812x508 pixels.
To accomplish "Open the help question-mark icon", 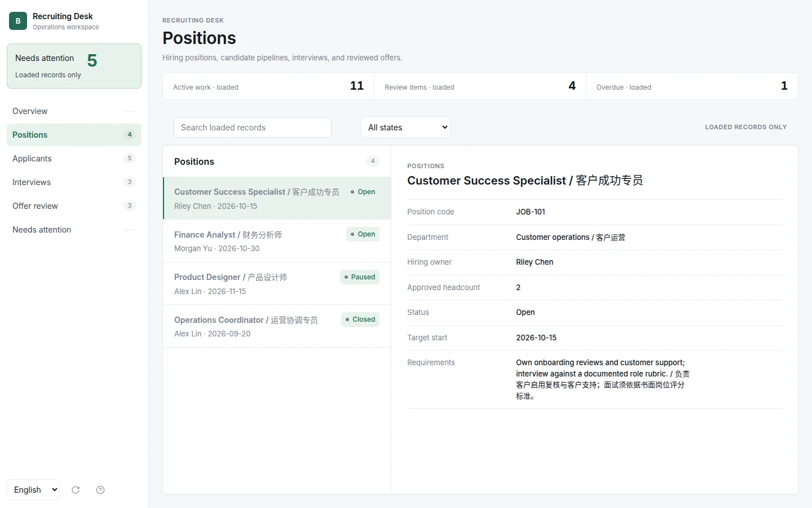I will click(x=100, y=490).
